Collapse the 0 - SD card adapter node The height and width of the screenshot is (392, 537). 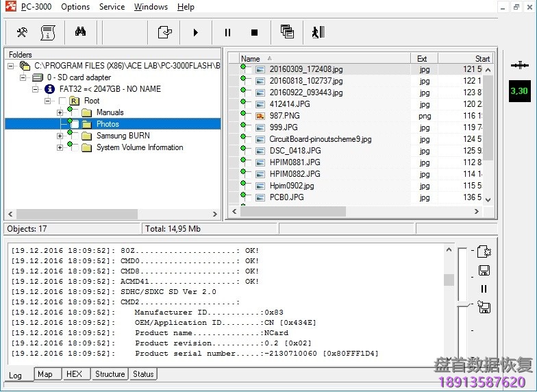(23, 77)
